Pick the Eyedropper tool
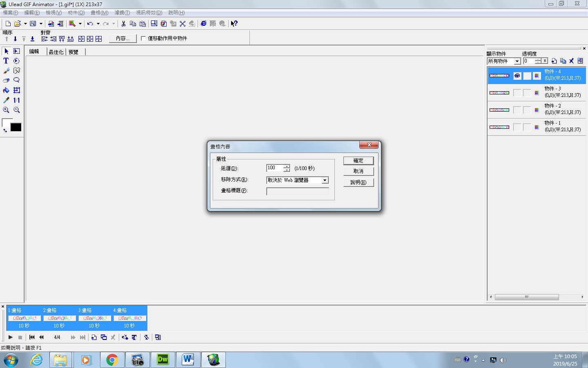Screen dimensions: 588x368 6,100
